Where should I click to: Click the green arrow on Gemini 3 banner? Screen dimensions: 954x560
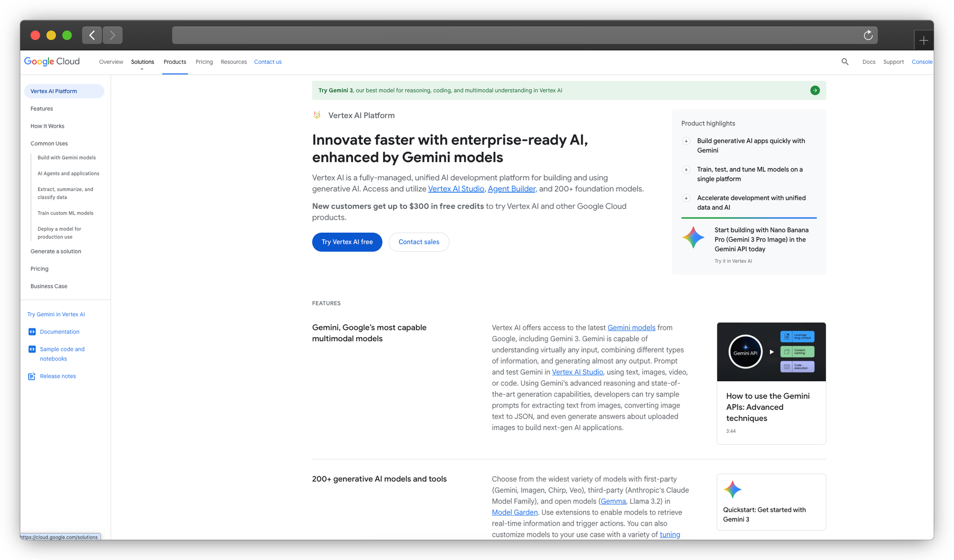click(x=815, y=91)
